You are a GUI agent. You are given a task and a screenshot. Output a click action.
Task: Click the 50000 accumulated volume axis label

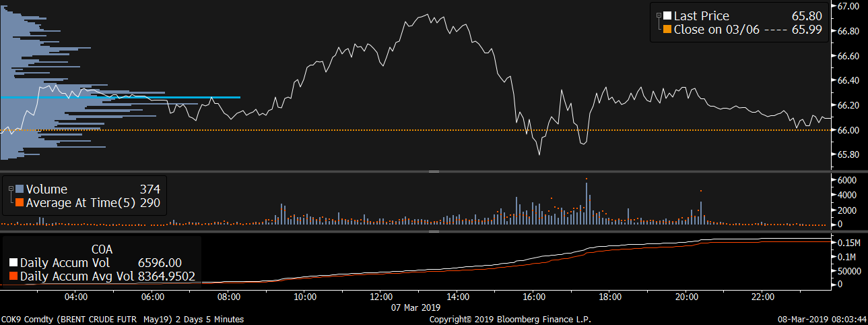point(848,271)
